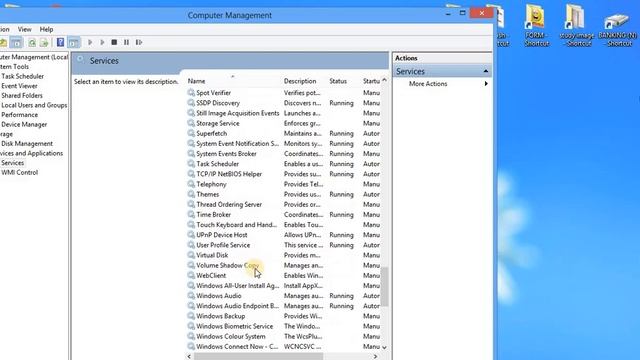This screenshot has height=360, width=640.
Task: Click the gear icon beside UPnP Device Host
Action: 191,235
